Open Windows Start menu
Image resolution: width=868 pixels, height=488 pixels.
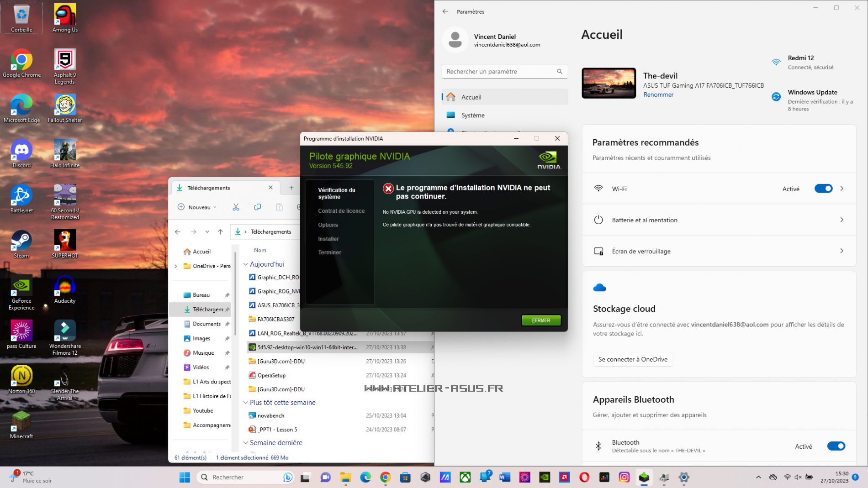(x=185, y=478)
